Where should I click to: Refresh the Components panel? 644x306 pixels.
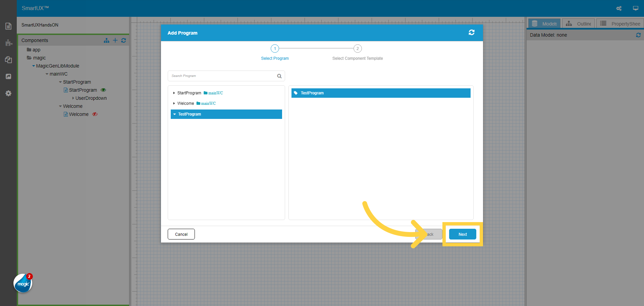point(123,40)
